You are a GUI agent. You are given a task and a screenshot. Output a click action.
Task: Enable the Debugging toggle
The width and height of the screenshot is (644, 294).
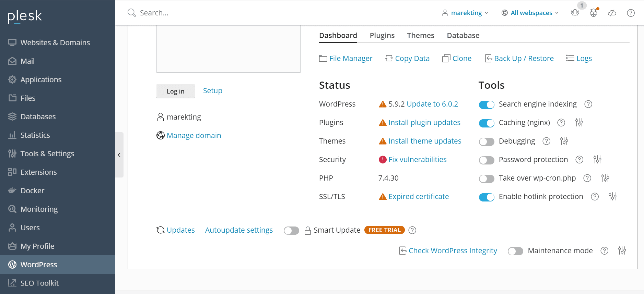[487, 142]
